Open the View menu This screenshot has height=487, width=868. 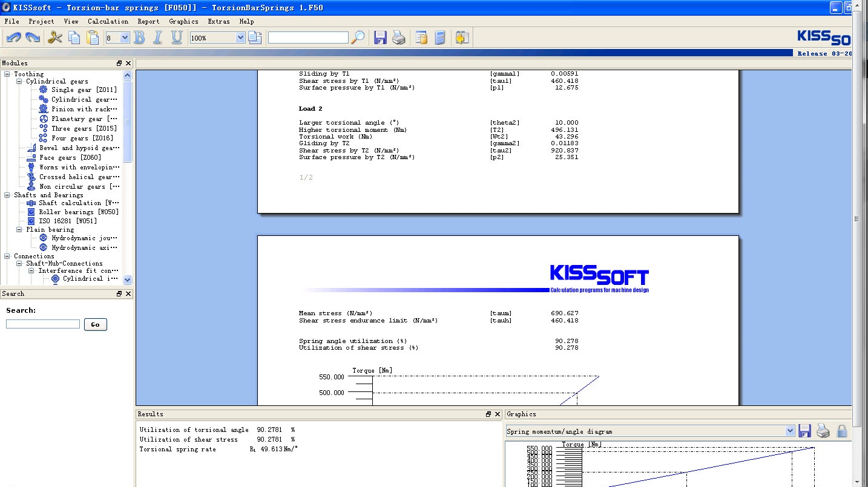point(71,21)
